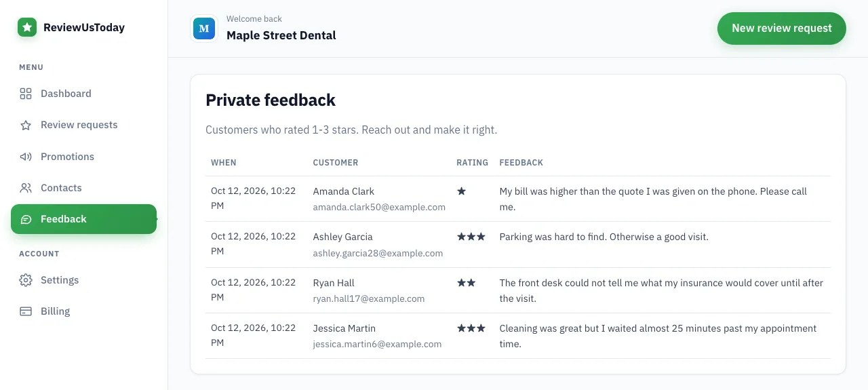
Task: Click email ryan.hall17@example.com
Action: click(x=369, y=298)
